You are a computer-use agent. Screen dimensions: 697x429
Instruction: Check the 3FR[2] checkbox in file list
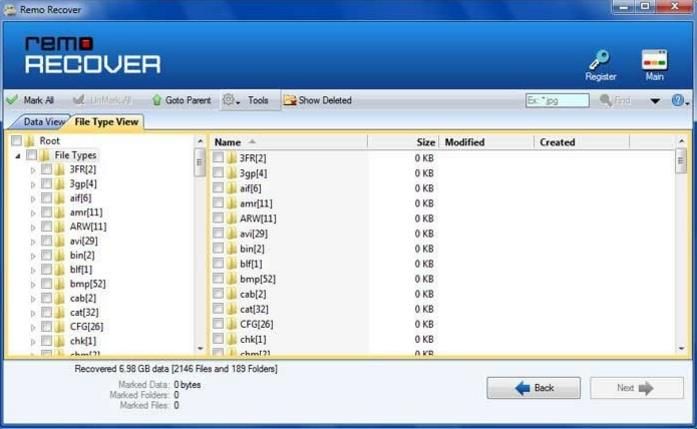219,158
